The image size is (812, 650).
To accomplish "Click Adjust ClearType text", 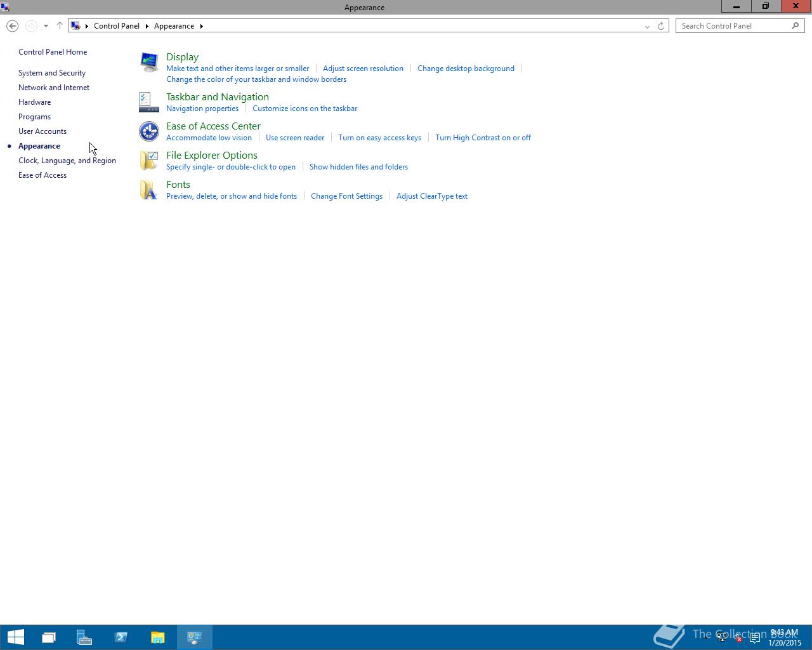I will point(432,196).
